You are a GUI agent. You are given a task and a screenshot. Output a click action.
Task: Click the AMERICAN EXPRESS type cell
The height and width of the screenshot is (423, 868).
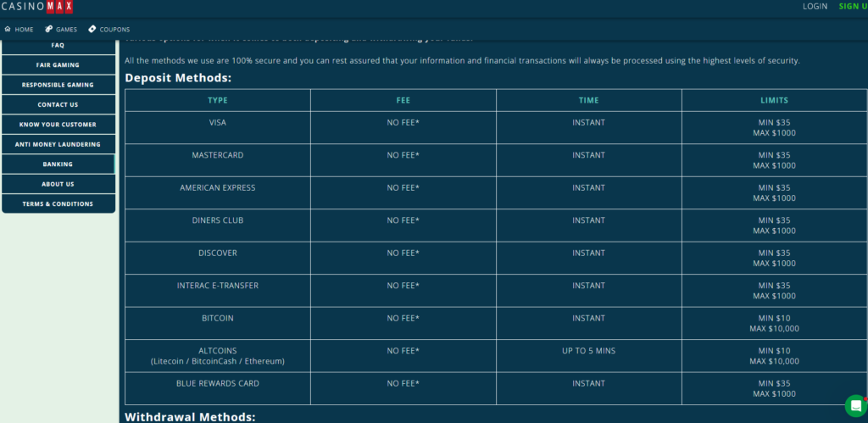[x=218, y=193]
